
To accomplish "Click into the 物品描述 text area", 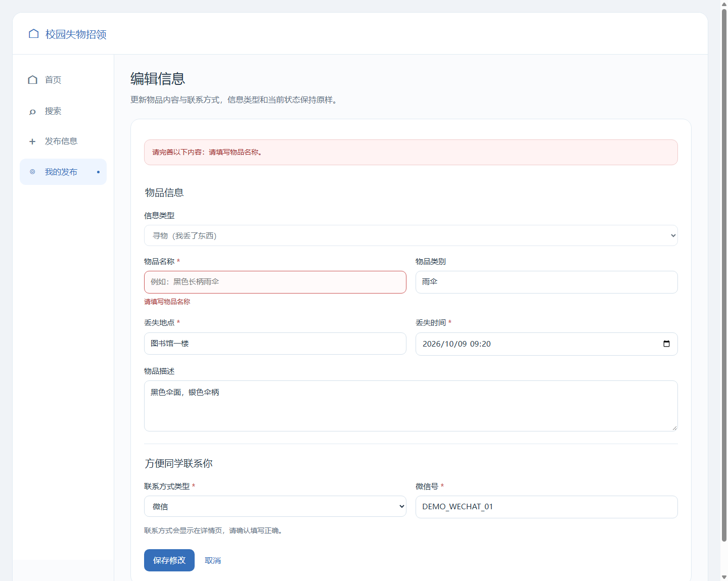I will click(411, 406).
